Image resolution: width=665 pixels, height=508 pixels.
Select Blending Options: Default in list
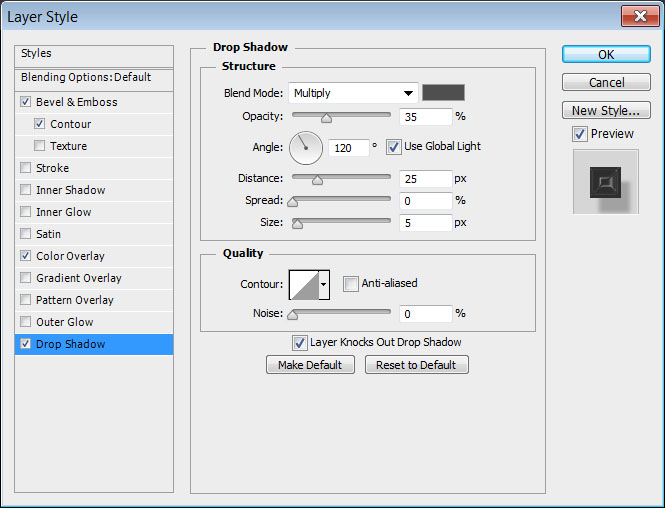[x=86, y=77]
